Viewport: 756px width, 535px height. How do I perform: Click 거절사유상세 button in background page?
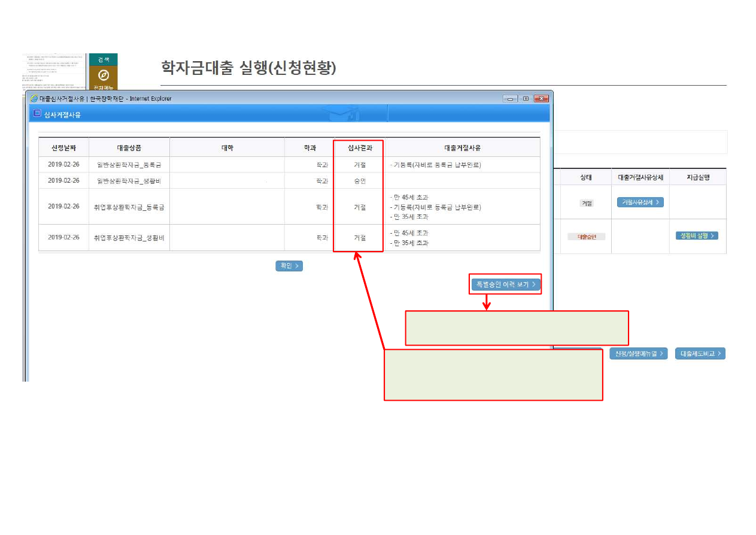640,202
